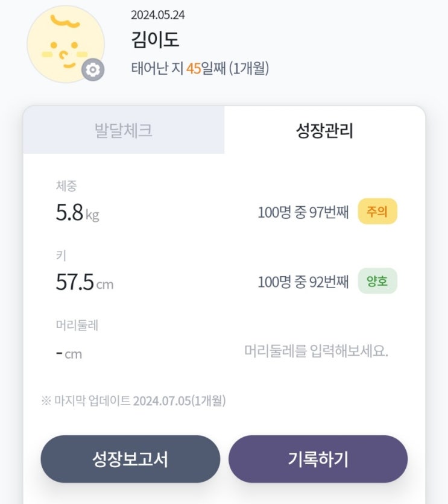Select the 57.5 cm height value

pyautogui.click(x=84, y=282)
